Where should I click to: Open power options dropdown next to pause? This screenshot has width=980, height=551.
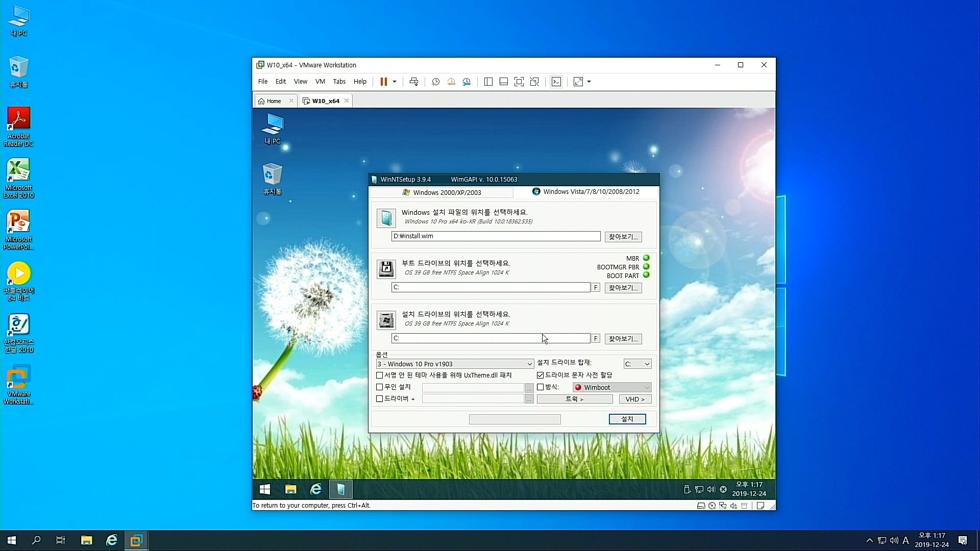[x=395, y=82]
